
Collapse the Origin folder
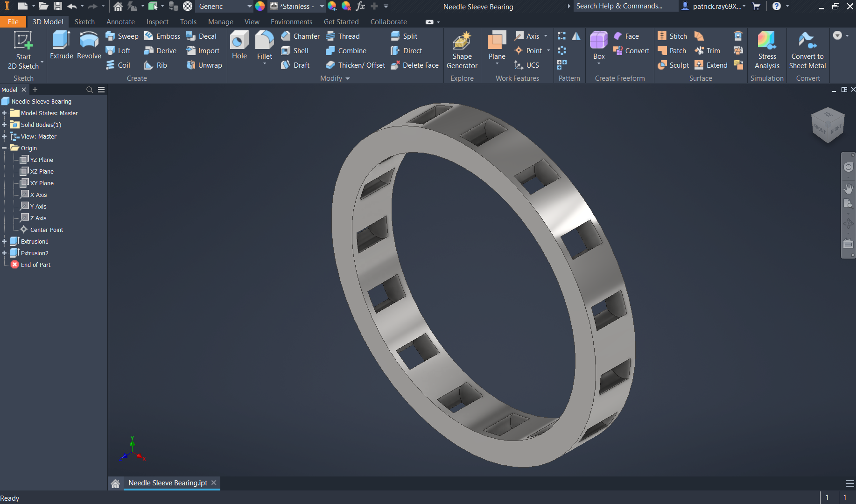click(4, 148)
